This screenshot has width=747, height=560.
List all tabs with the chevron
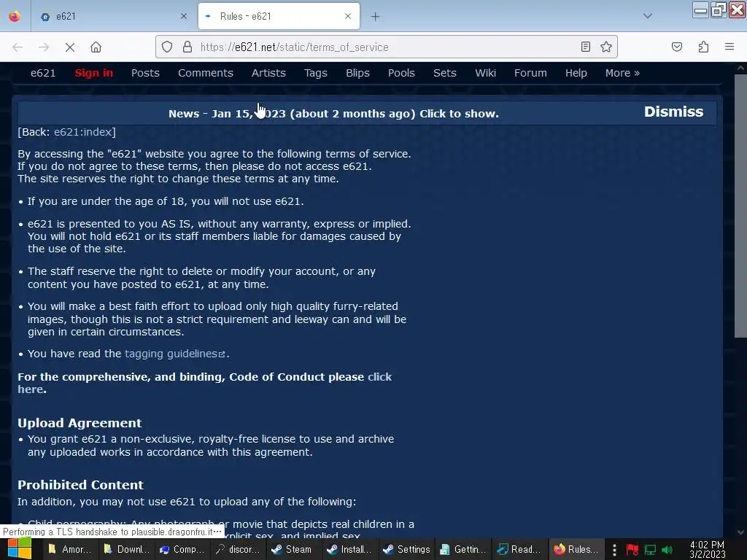[648, 16]
